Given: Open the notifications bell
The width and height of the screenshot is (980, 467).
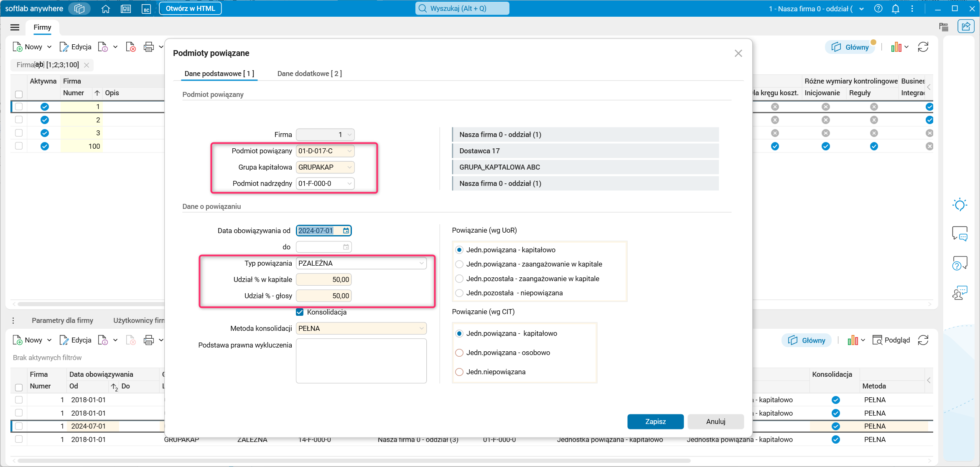Looking at the screenshot, I should pos(895,9).
